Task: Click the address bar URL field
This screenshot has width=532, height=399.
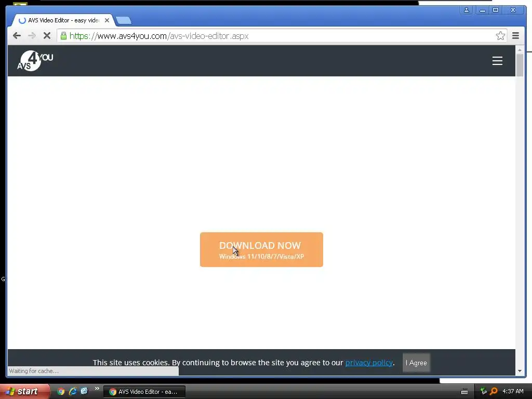Action: pos(282,36)
